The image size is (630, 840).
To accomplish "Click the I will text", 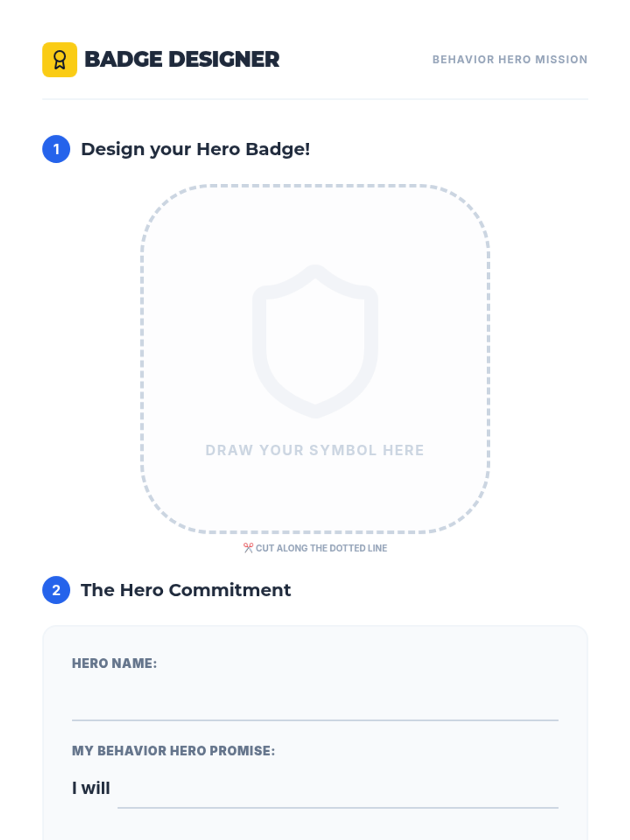I will coord(91,788).
